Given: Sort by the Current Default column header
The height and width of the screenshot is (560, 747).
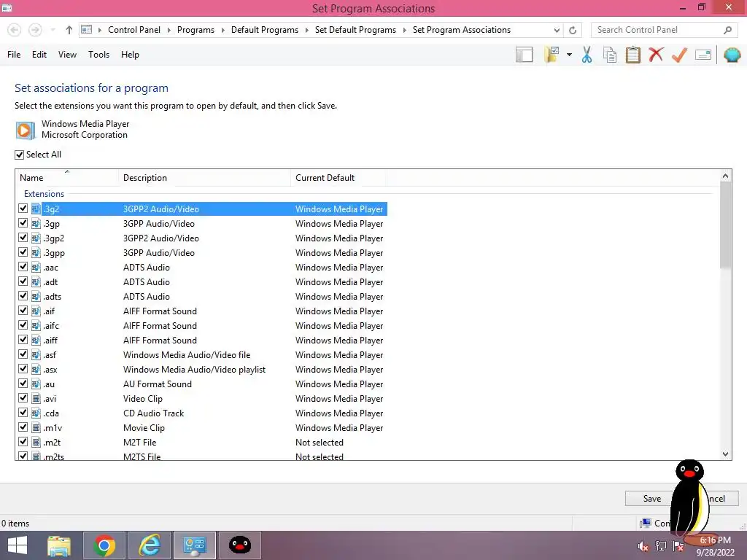Looking at the screenshot, I should (338, 178).
